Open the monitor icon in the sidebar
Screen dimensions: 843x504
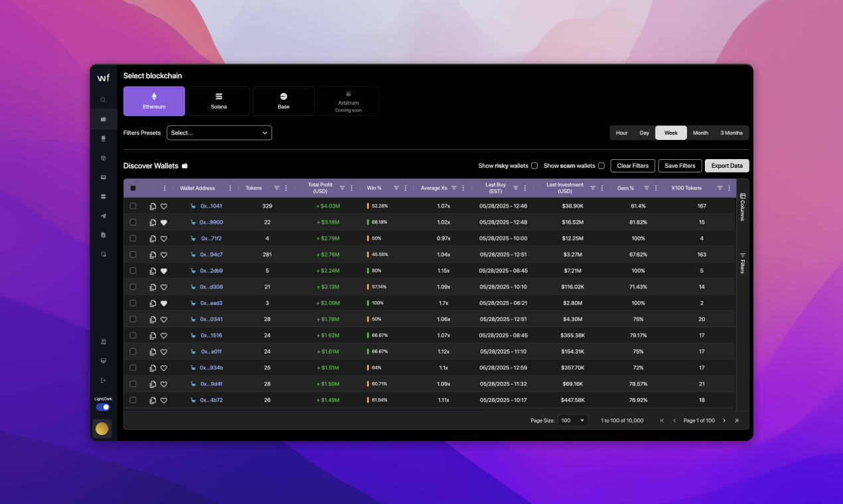[x=103, y=361]
